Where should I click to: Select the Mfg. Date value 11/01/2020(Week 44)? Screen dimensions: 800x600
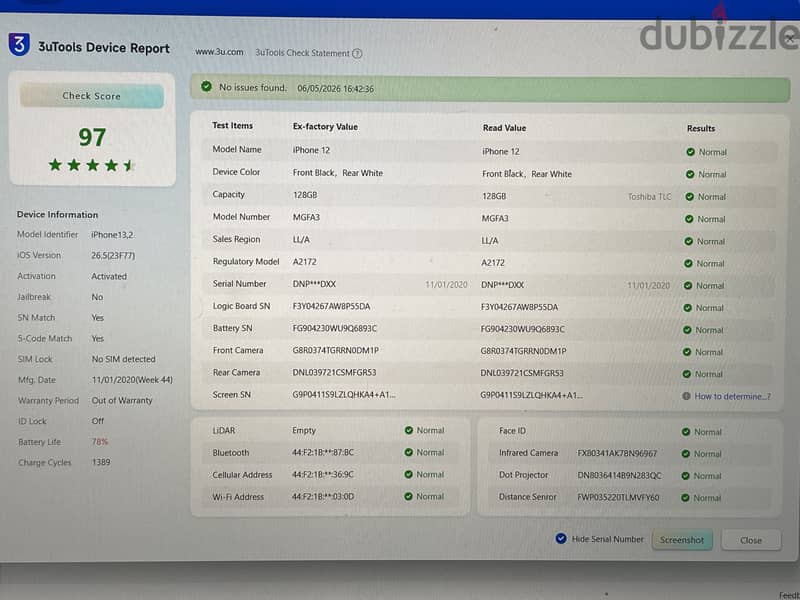(x=132, y=380)
